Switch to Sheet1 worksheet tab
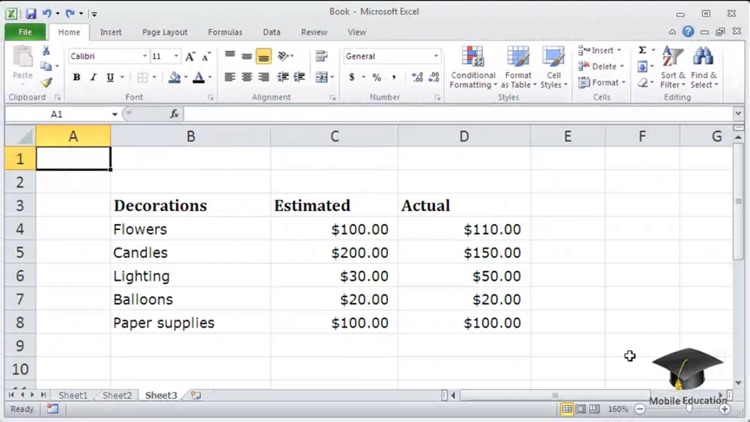Viewport: 750px width, 422px height. [x=73, y=395]
